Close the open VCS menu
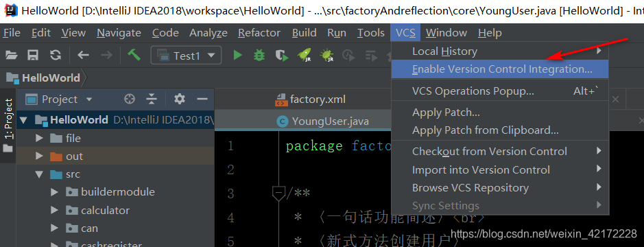Screen dimensions: 644x247 [405, 32]
